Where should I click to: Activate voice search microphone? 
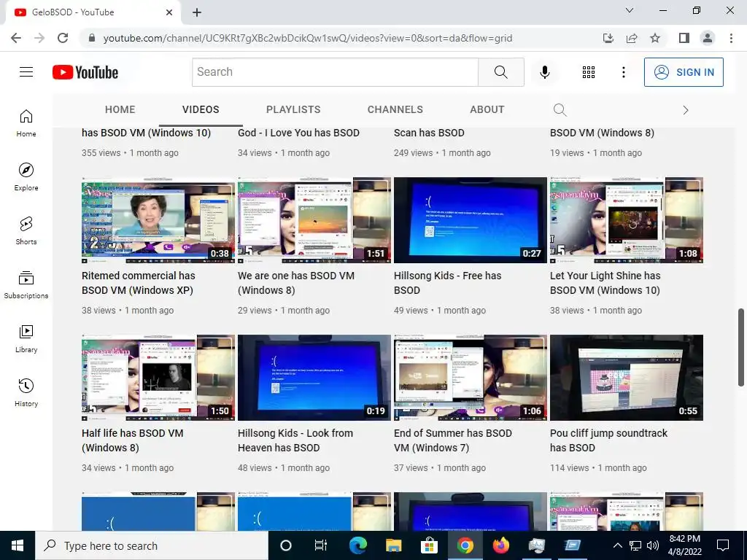pos(544,72)
